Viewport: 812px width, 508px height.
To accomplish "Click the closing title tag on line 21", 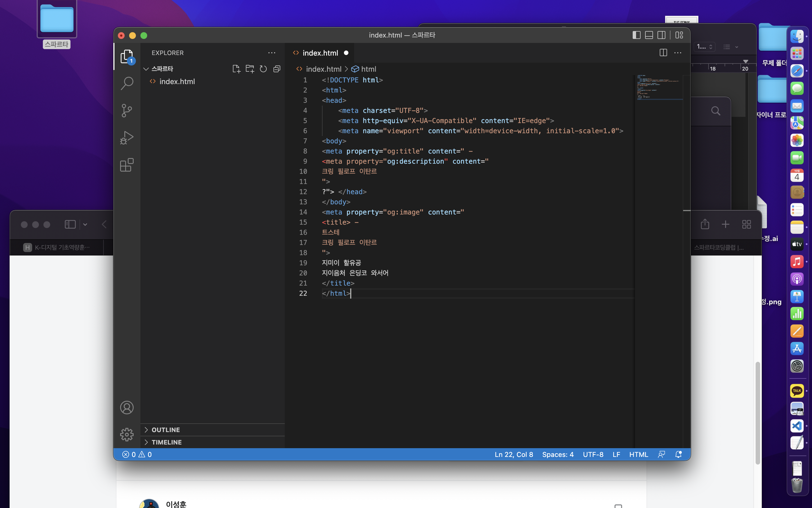I will [x=338, y=283].
